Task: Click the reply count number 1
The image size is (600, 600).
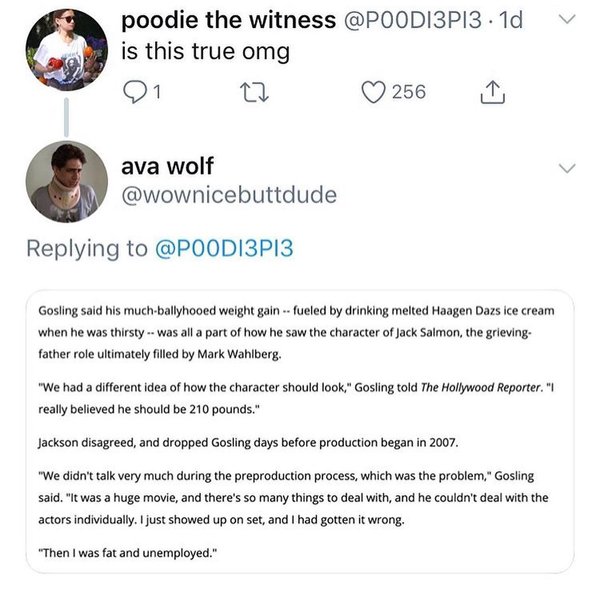Action: tap(158, 92)
